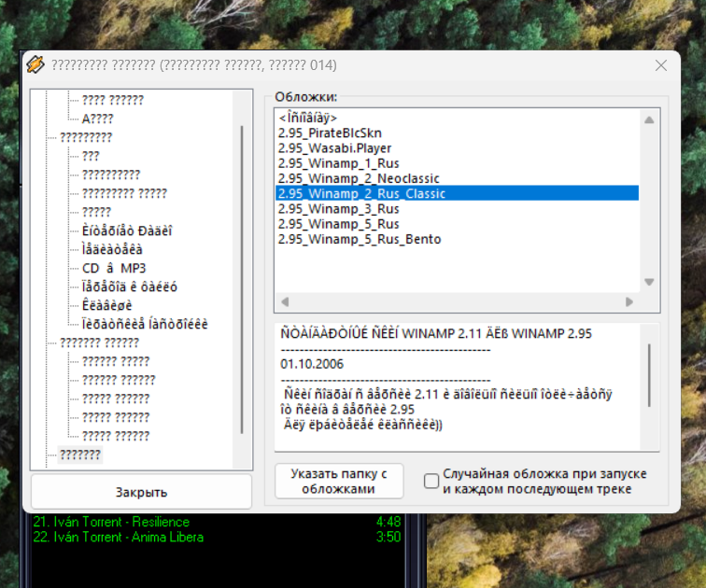This screenshot has height=588, width=706.
Task: Click the Закрыть button
Action: 141,492
